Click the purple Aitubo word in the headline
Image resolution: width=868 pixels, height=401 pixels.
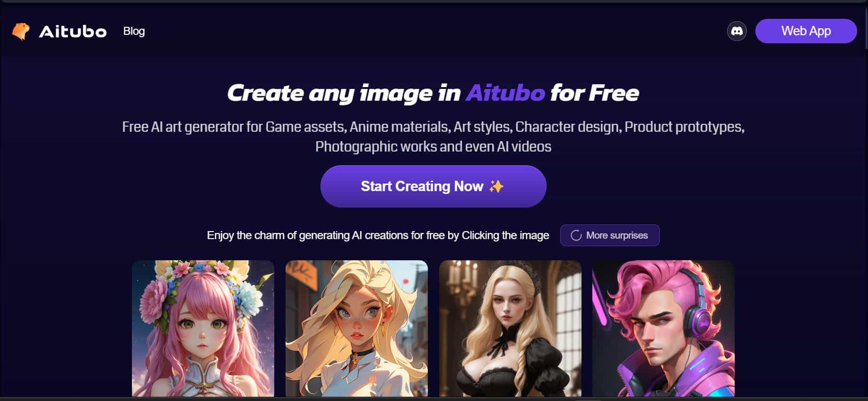[x=505, y=93]
